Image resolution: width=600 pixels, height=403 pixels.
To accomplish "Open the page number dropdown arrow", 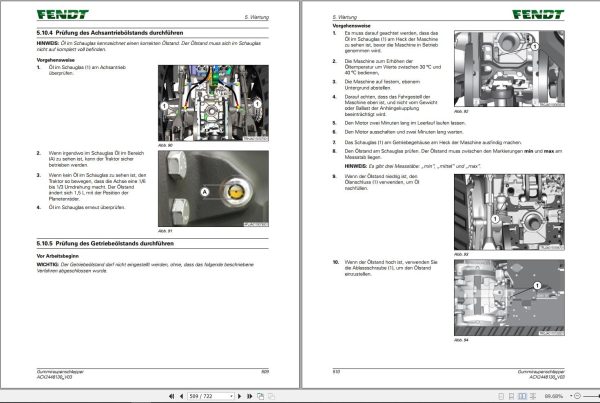I will [x=231, y=396].
